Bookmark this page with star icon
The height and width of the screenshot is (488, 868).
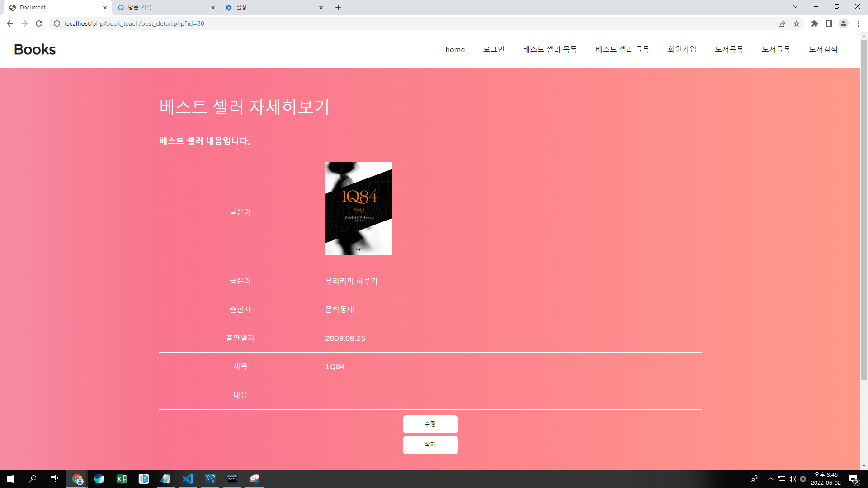coord(797,23)
